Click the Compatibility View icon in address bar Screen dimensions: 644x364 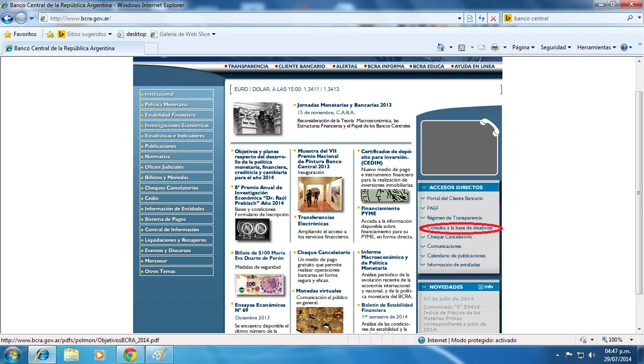click(x=470, y=18)
